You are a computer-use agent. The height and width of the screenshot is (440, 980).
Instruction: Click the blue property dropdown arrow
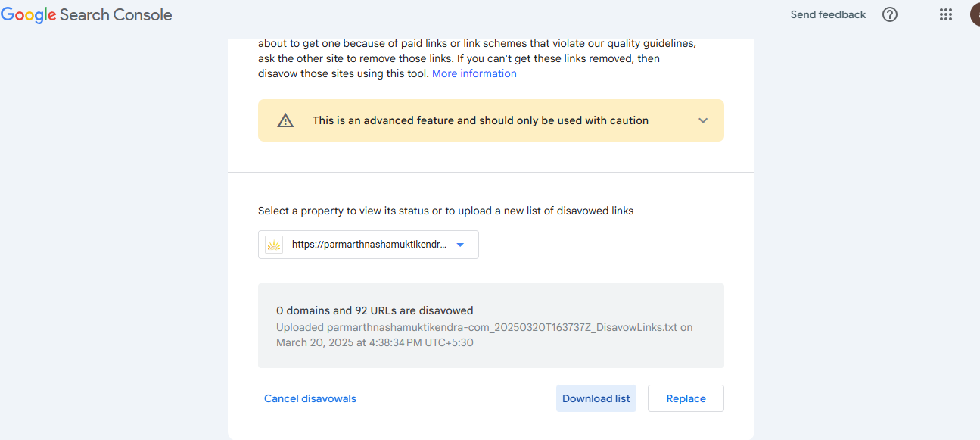pyautogui.click(x=460, y=245)
